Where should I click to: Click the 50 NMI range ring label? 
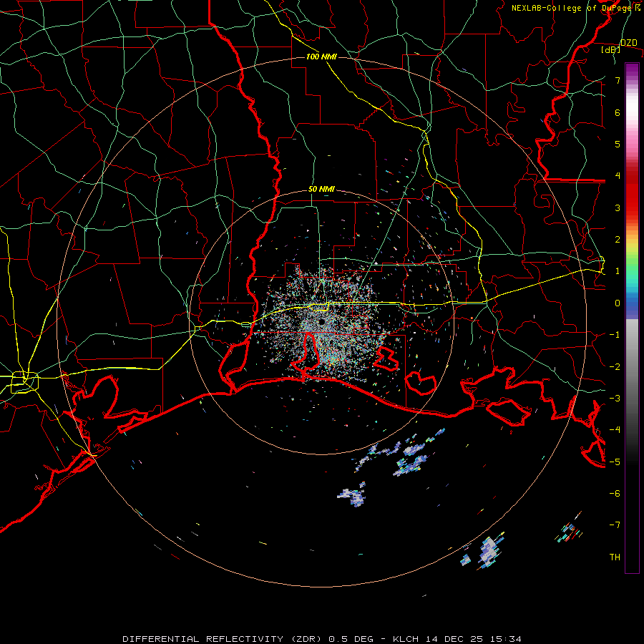(321, 189)
